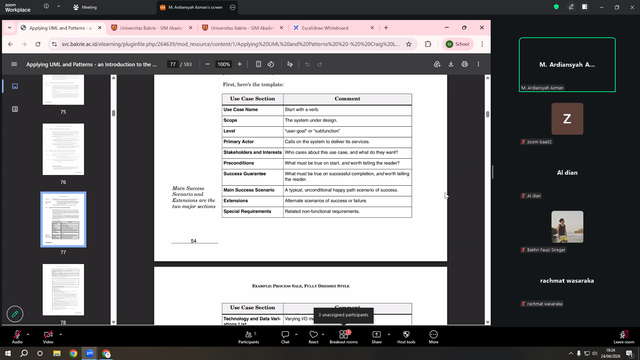Zoom in the PDF document
640x360 pixels.
click(x=240, y=64)
